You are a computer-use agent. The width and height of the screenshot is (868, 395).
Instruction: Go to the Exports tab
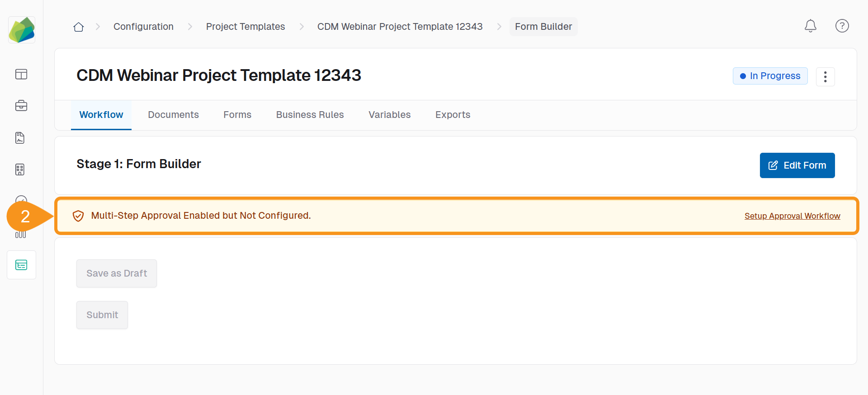tap(453, 115)
